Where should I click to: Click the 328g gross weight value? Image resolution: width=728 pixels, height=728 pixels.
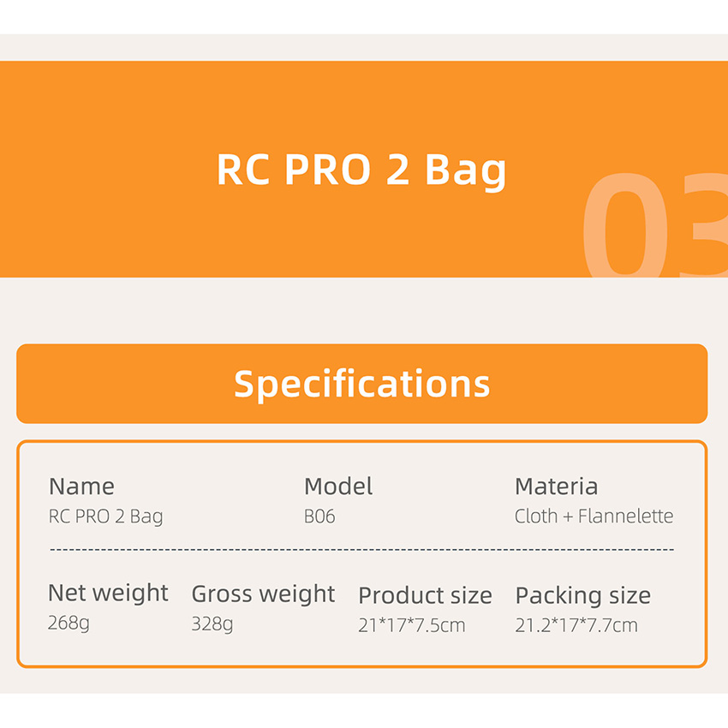pyautogui.click(x=212, y=624)
